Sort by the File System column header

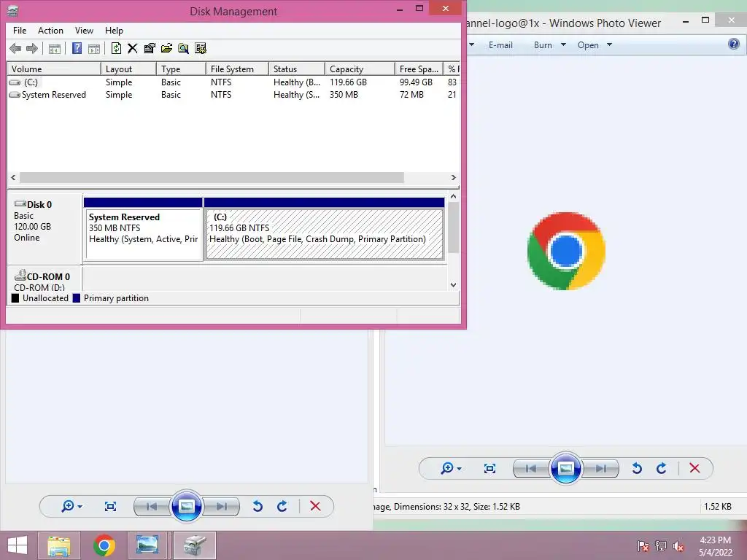[237, 69]
